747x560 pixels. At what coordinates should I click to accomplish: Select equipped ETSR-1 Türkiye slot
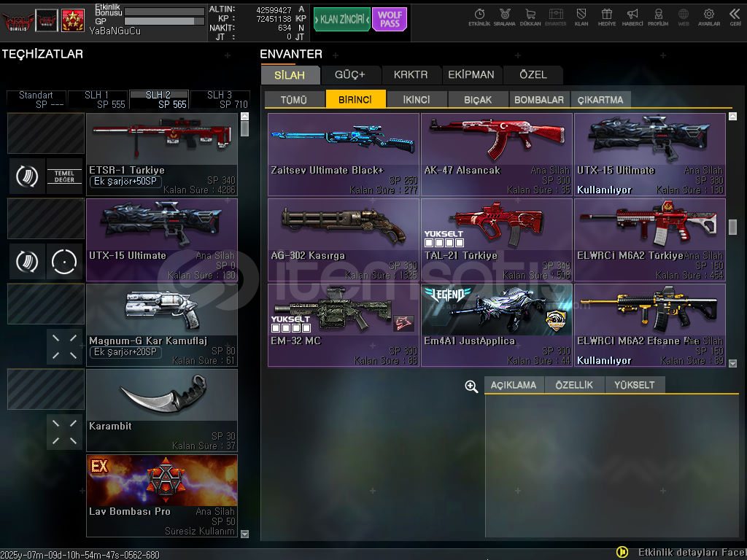162,155
